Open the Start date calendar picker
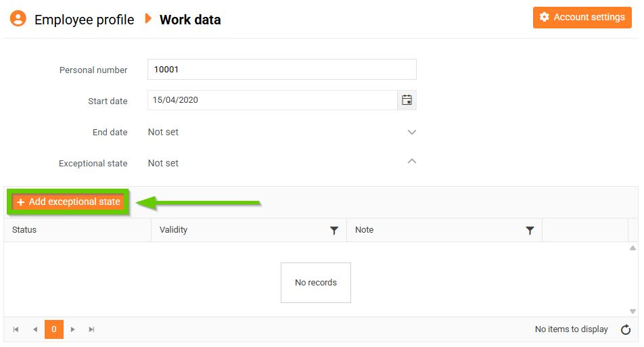Screen dimensions: 644x347 pos(407,100)
